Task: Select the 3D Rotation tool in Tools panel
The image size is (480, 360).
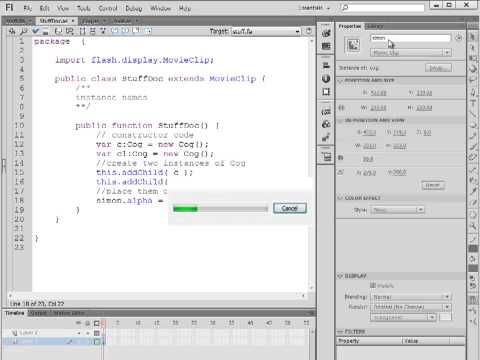Action: 472,69
